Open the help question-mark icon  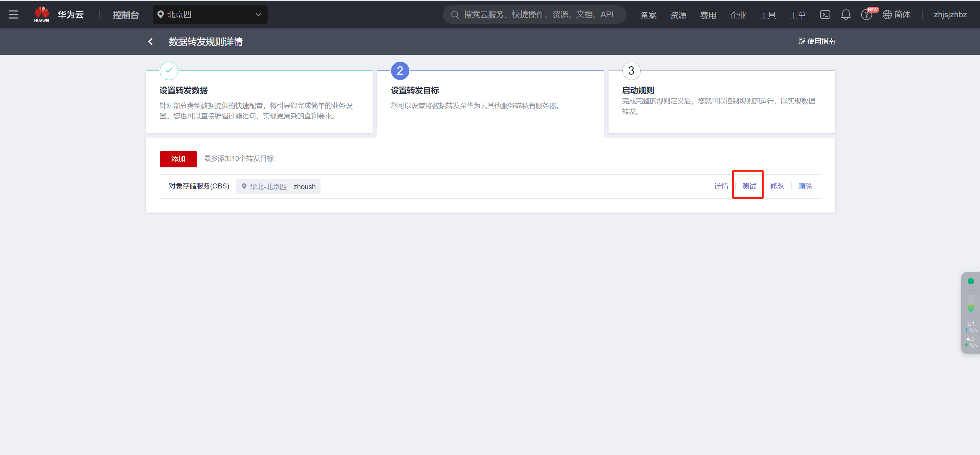(866, 15)
